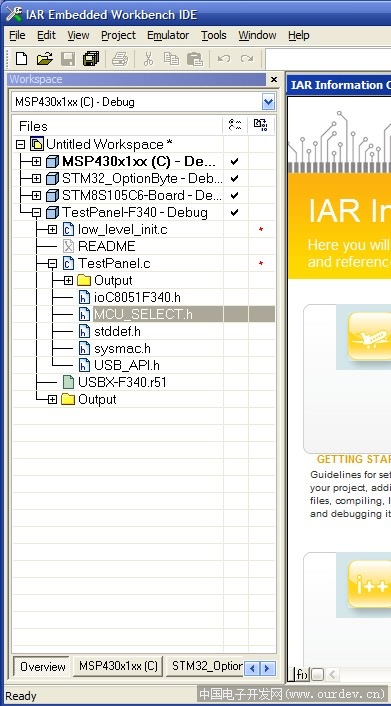Collapse the TestPanel-F340 project node
Screen dimensions: 391x706
pos(36,213)
